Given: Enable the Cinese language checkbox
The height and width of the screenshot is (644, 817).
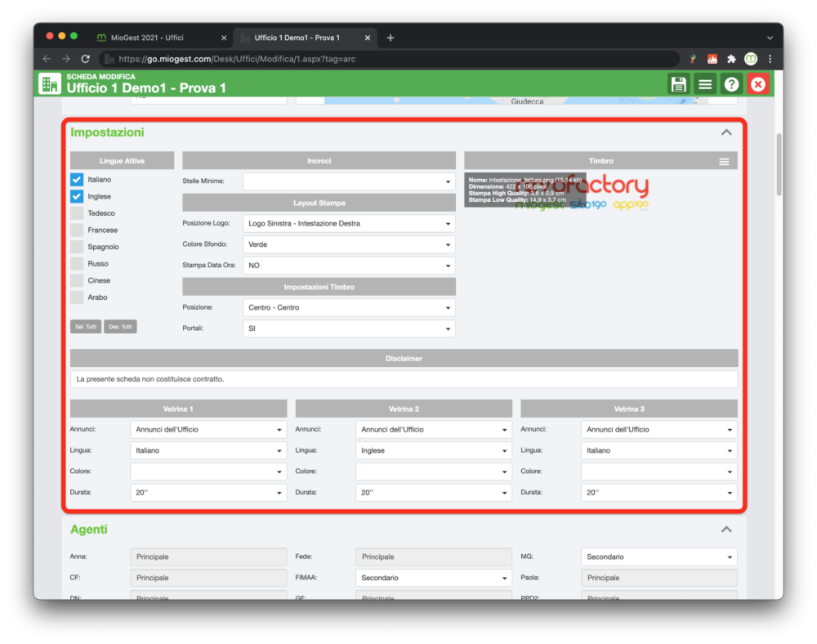Looking at the screenshot, I should click(x=77, y=280).
